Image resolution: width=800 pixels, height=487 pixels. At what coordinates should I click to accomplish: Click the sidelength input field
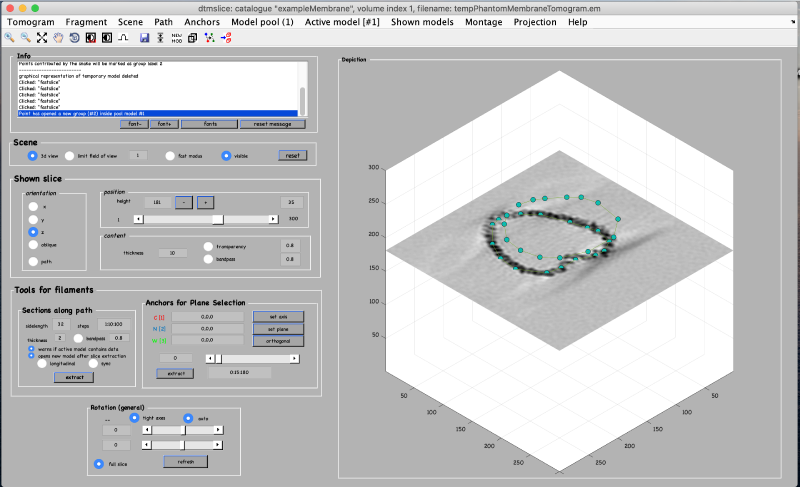click(61, 324)
